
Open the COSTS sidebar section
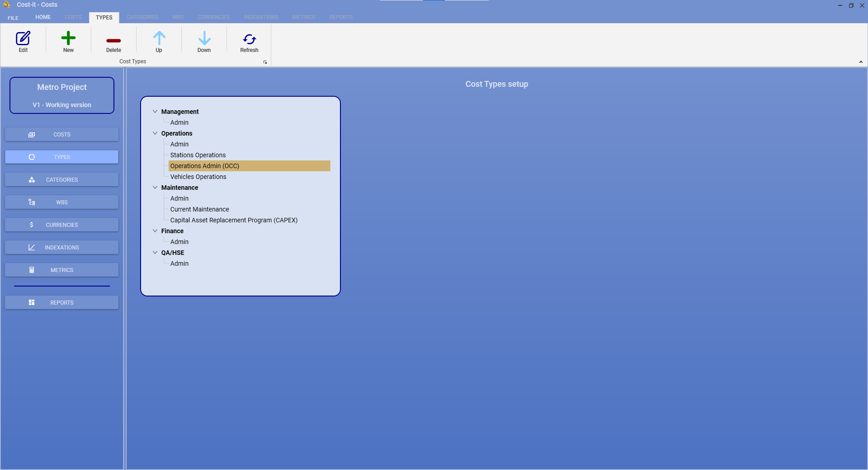click(61, 135)
